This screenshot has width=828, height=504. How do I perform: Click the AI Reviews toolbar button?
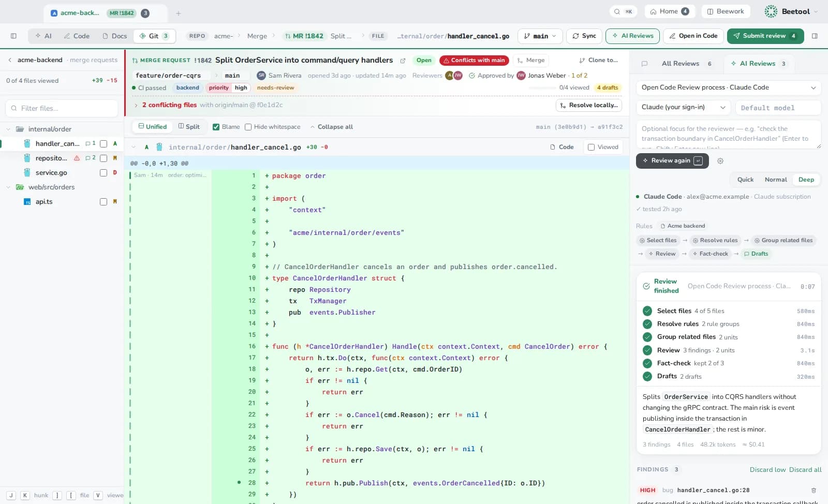(x=632, y=36)
